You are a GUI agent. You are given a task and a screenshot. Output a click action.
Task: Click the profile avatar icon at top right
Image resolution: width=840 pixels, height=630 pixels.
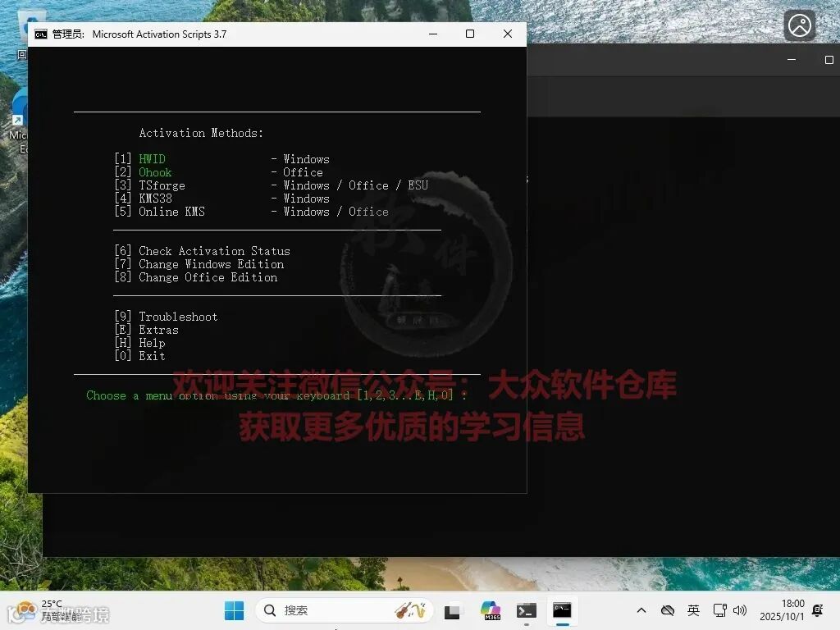tap(799, 25)
